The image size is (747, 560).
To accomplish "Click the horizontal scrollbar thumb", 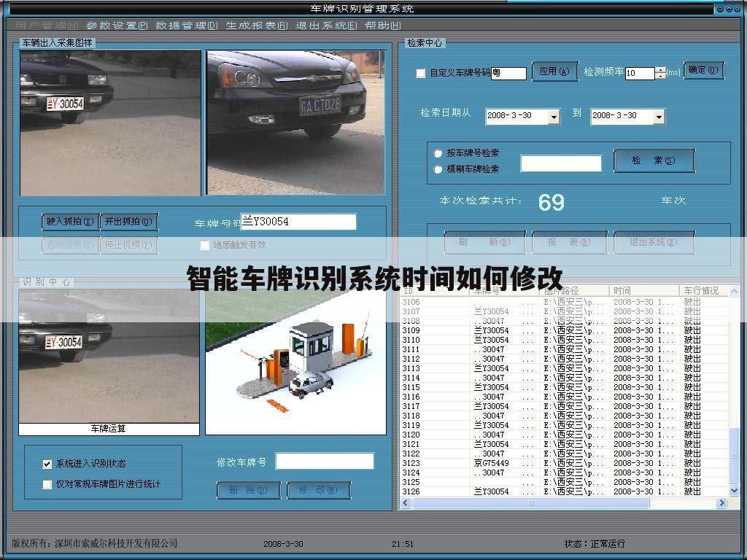I will [x=531, y=502].
